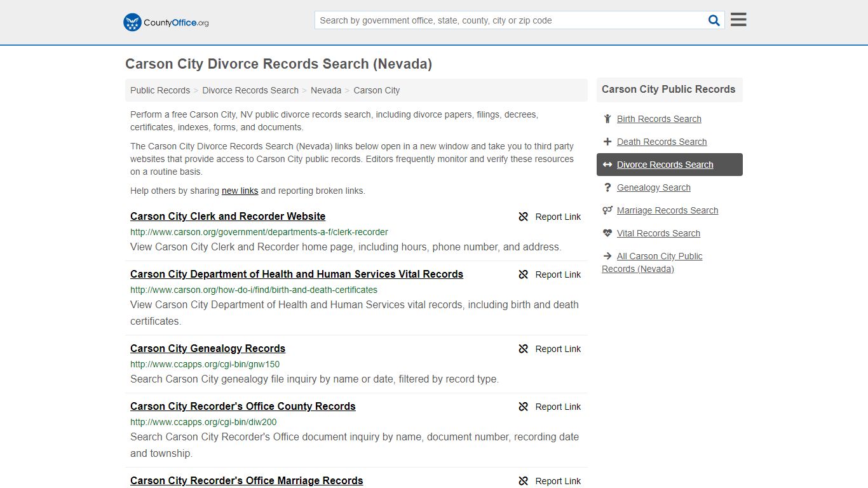The image size is (868, 488).
Task: Select Marriage Records Search in sidebar
Action: pyautogui.click(x=667, y=210)
